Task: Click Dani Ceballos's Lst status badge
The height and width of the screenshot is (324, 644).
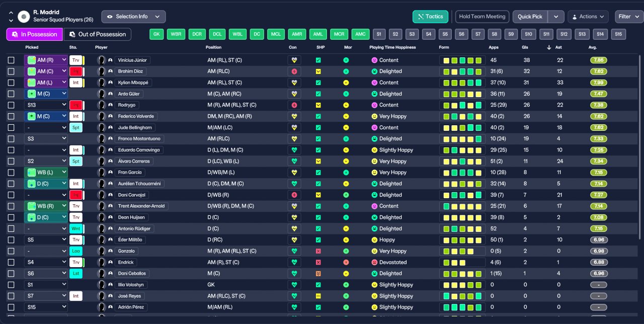Action: click(x=75, y=274)
